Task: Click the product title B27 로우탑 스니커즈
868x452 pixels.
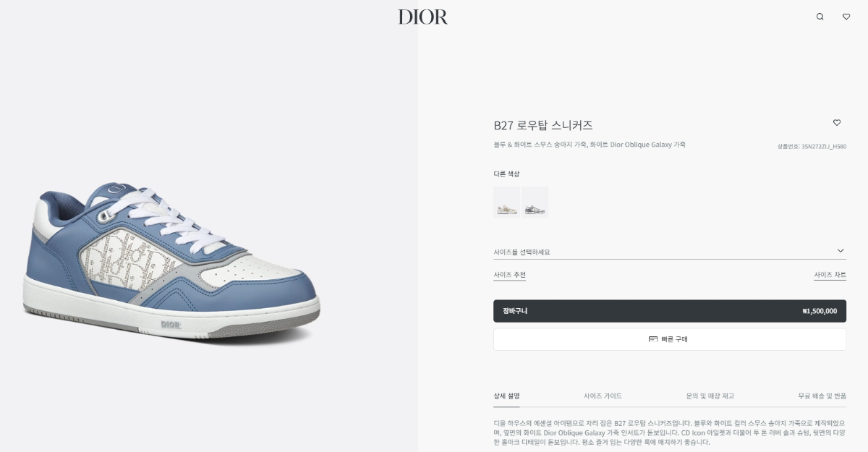Action: point(543,125)
